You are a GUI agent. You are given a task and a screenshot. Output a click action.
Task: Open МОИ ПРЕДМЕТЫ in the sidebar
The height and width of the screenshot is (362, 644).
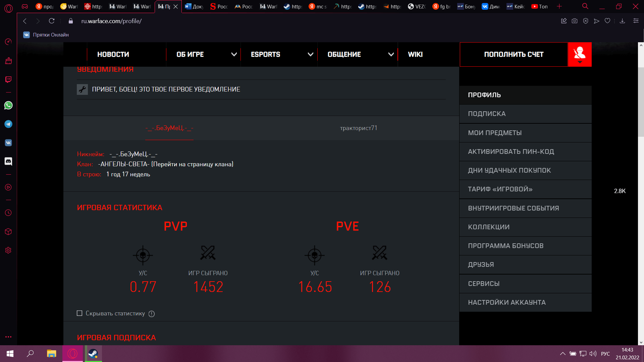(525, 133)
